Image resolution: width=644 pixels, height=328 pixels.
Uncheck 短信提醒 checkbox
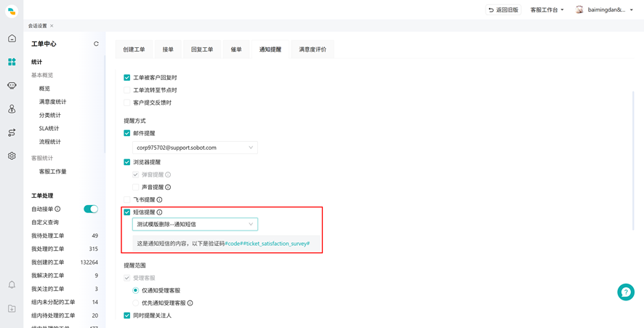click(x=127, y=212)
